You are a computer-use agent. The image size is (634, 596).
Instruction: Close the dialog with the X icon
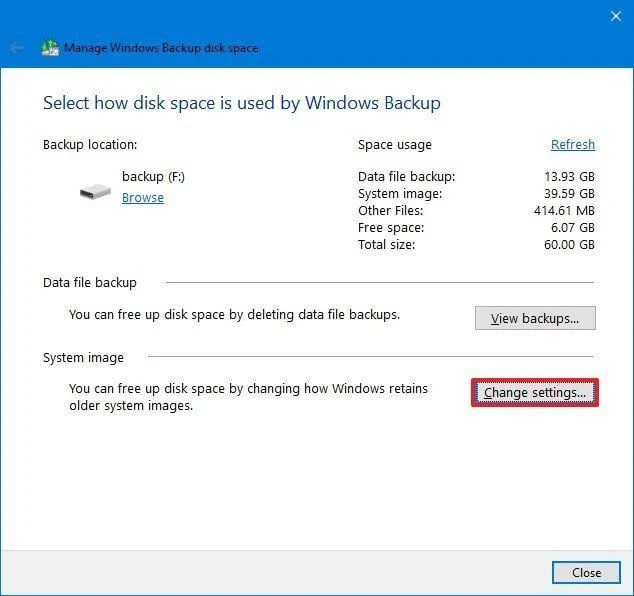[x=615, y=16]
